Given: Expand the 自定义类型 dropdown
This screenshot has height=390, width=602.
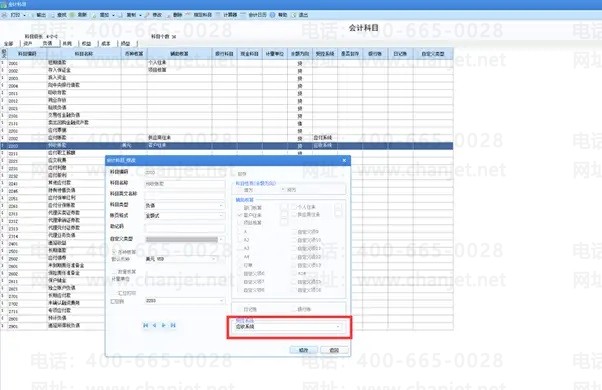Looking at the screenshot, I should 221,239.
